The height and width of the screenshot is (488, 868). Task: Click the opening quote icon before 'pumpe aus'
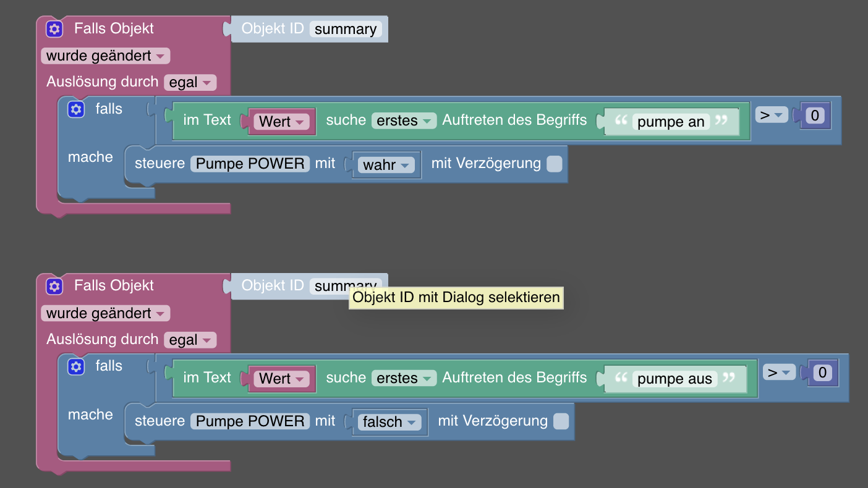pyautogui.click(x=621, y=377)
